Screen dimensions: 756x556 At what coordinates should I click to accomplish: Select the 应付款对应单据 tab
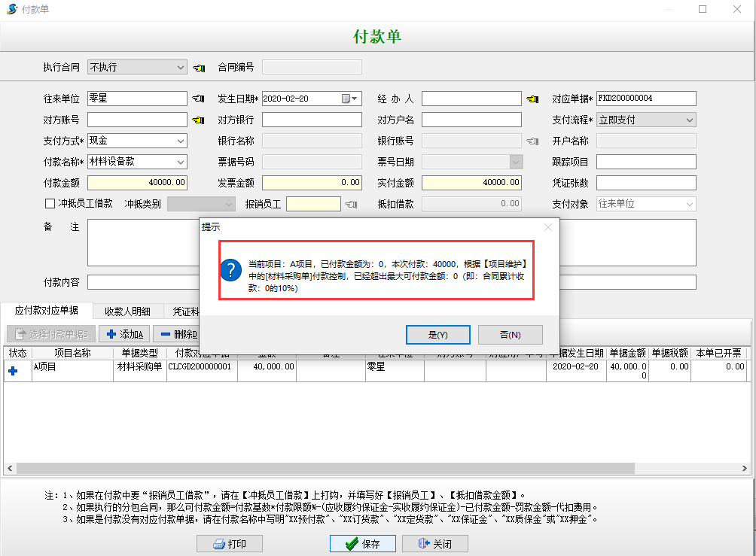(47, 311)
